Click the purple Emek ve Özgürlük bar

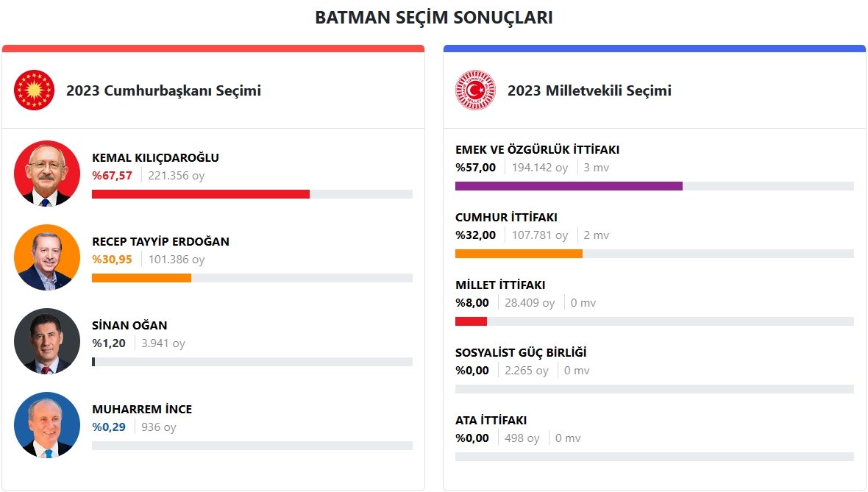tap(569, 186)
